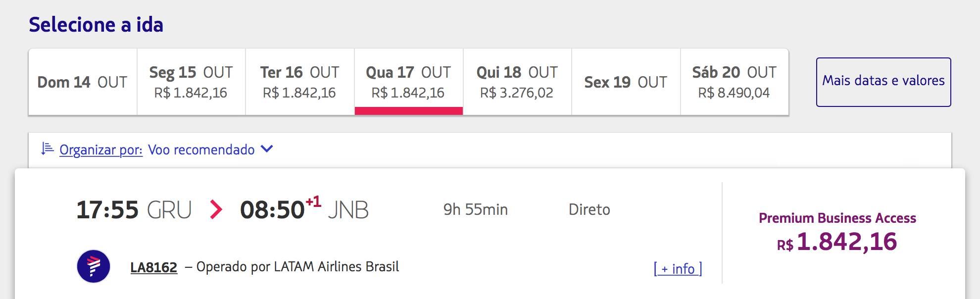Select the Sáb 20 OUT date tab
980x299 pixels.
(735, 82)
